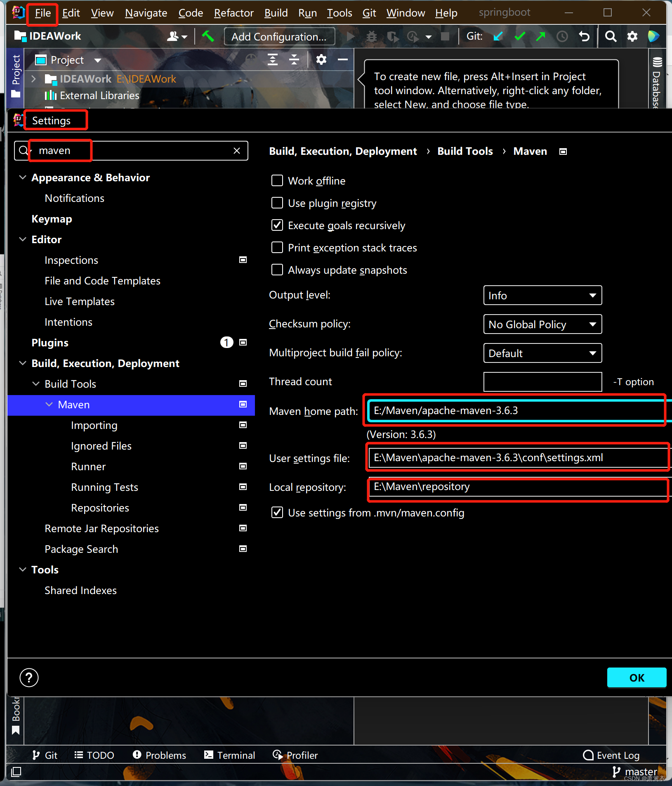Enable Print exception stack traces
Image resolution: width=672 pixels, height=786 pixels.
pyautogui.click(x=277, y=247)
